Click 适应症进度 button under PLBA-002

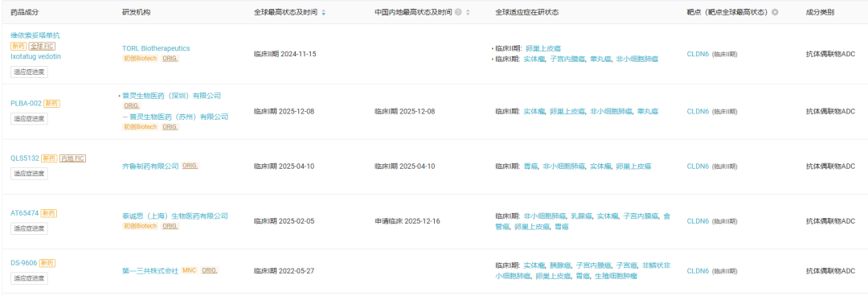29,118
